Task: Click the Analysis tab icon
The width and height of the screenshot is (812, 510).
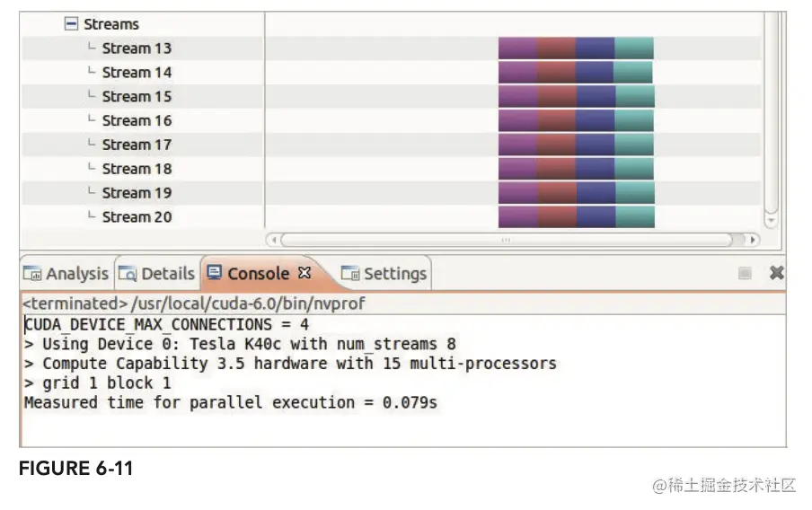Action: coord(32,274)
